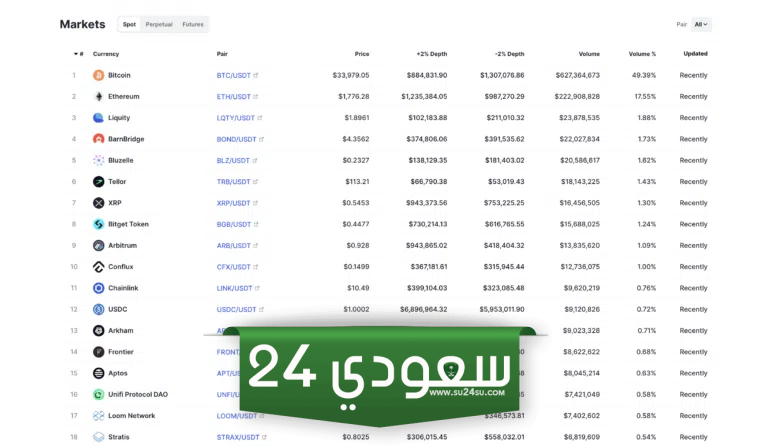
Task: Sort by +2% Depth column header
Action: [432, 54]
